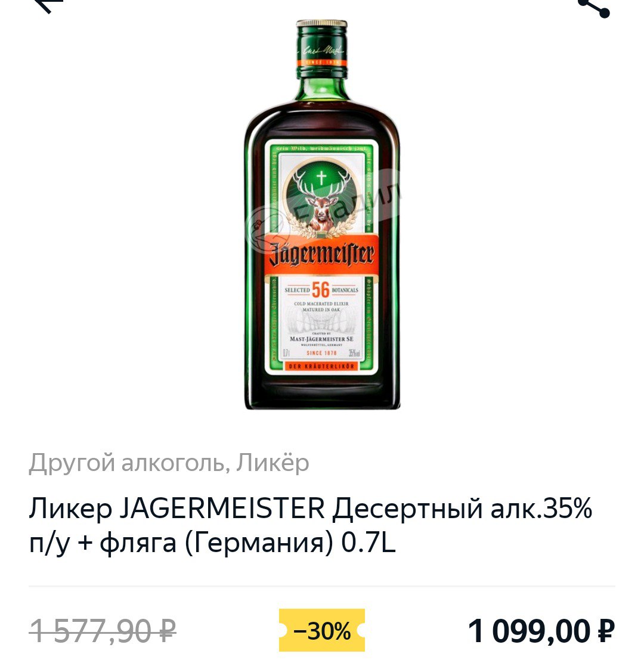
Task: Tap the Mast-Jägermeister SE text on label
Action: 321,339
